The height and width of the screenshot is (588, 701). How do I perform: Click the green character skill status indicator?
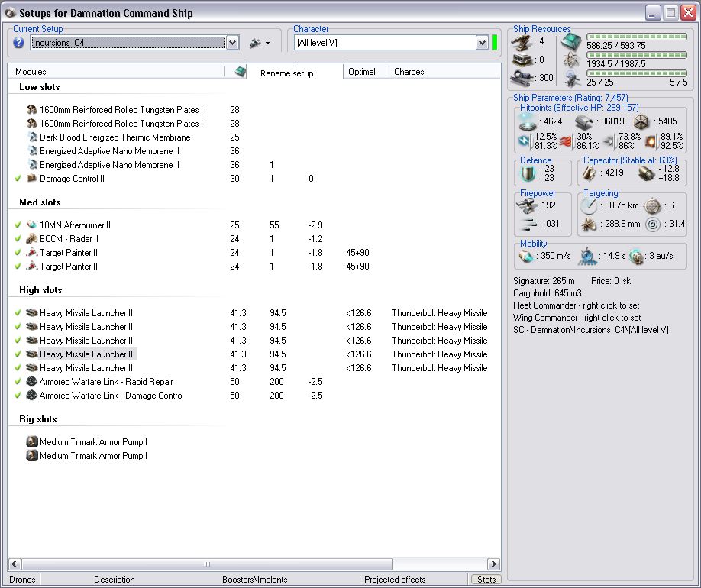coord(495,43)
